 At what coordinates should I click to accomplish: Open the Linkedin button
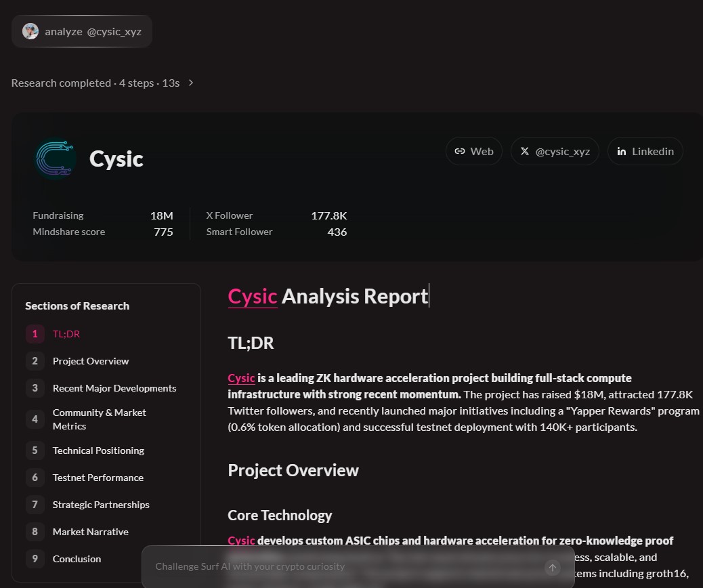tap(645, 151)
